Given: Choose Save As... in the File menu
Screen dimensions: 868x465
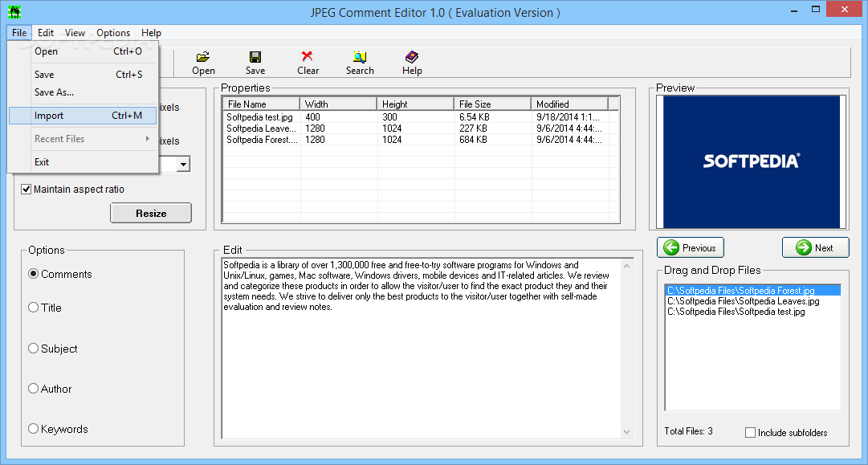Looking at the screenshot, I should point(83,92).
